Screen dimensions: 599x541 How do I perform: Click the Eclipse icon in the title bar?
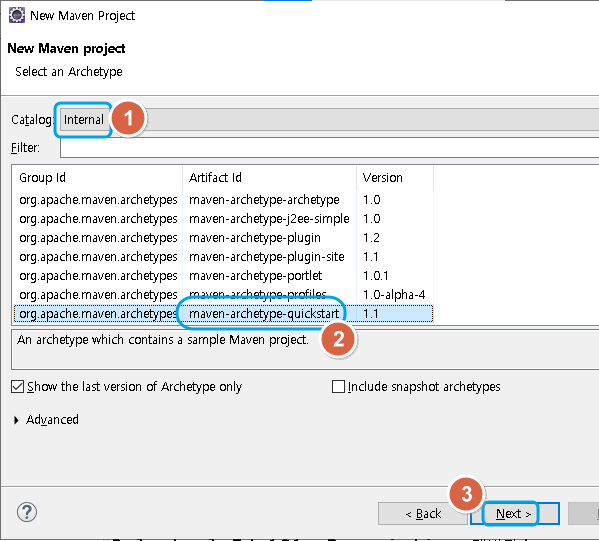[x=17, y=15]
